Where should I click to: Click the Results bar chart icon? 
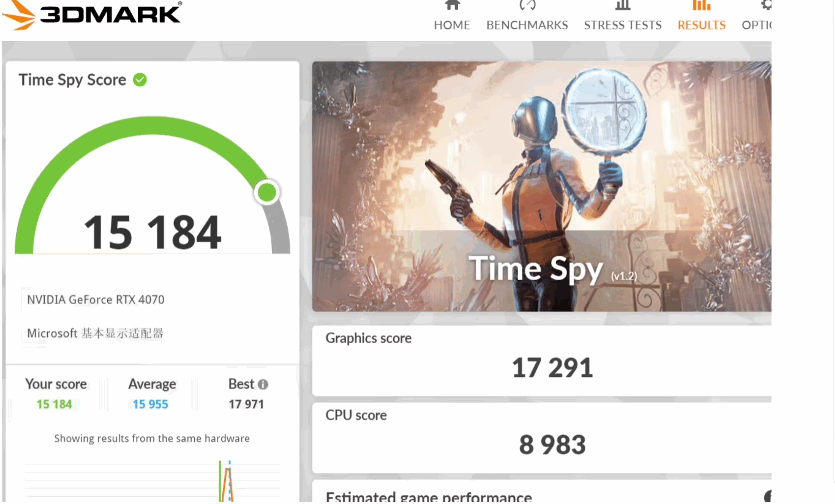pos(701,5)
